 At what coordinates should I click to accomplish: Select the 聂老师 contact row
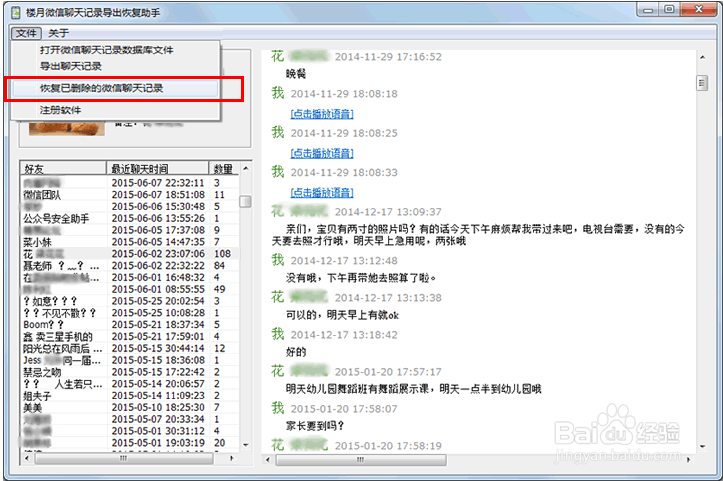click(x=130, y=266)
